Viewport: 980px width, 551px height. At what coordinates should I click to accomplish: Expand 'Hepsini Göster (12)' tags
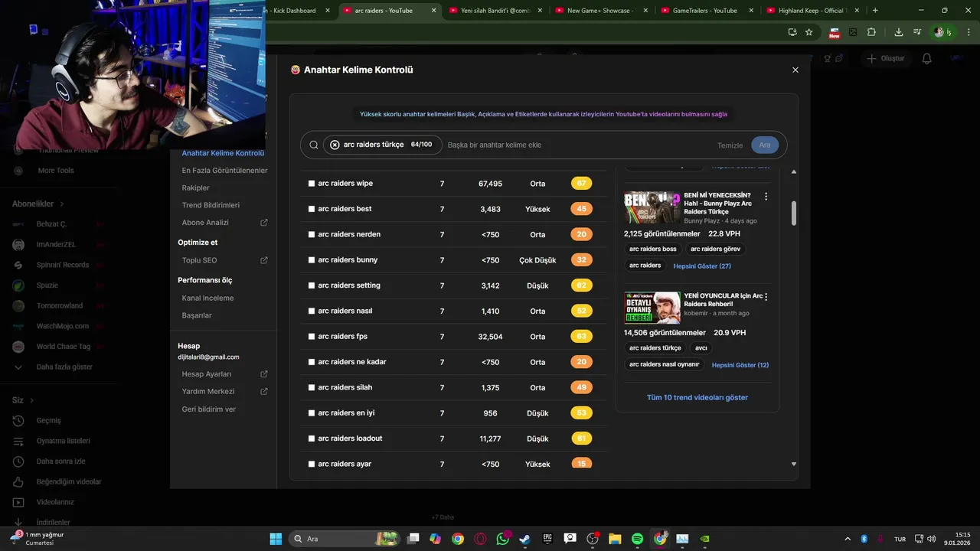point(740,365)
